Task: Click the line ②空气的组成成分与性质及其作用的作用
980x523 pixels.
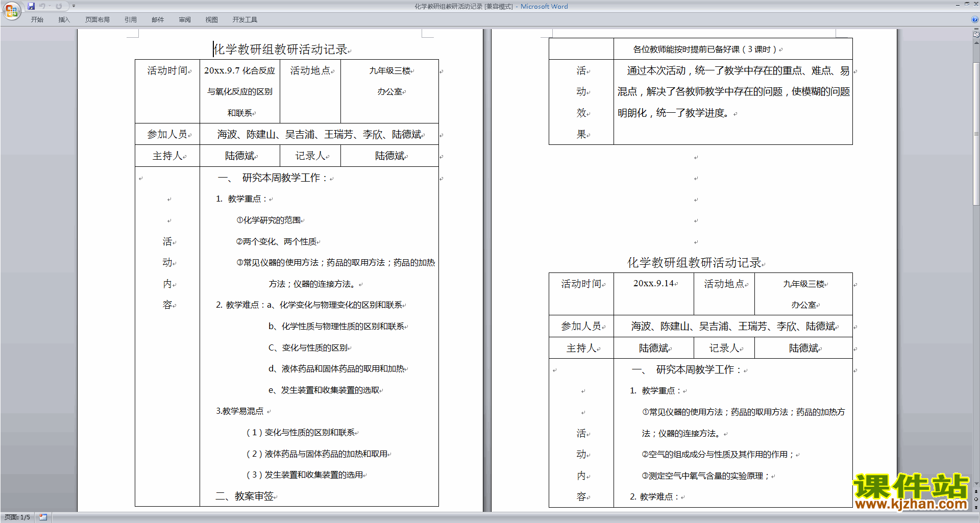Action: (718, 454)
